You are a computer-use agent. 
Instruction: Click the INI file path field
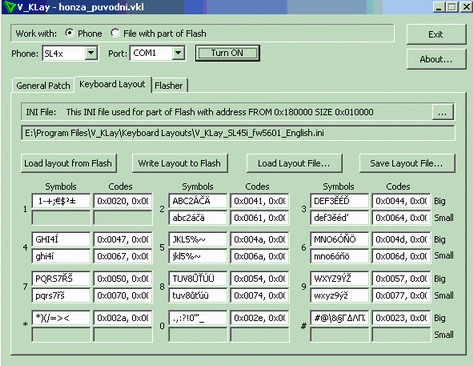(238, 133)
